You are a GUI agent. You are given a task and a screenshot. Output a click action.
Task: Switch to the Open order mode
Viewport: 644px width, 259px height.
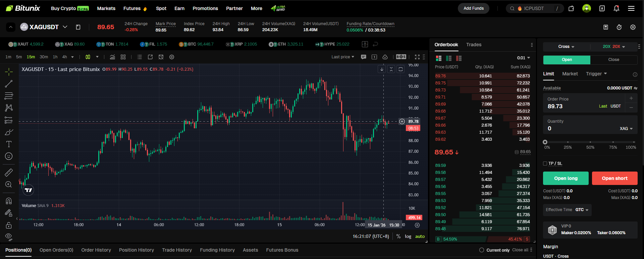[x=567, y=60]
